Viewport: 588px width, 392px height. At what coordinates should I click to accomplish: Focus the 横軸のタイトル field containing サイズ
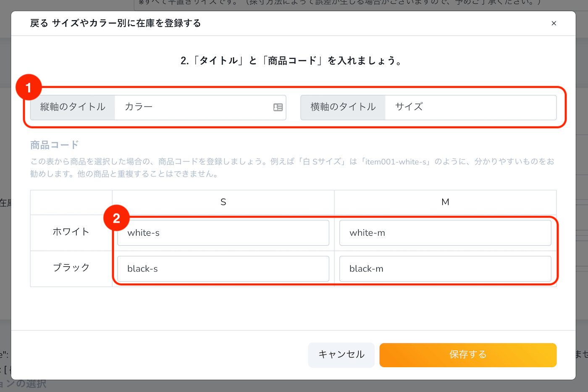coord(470,108)
